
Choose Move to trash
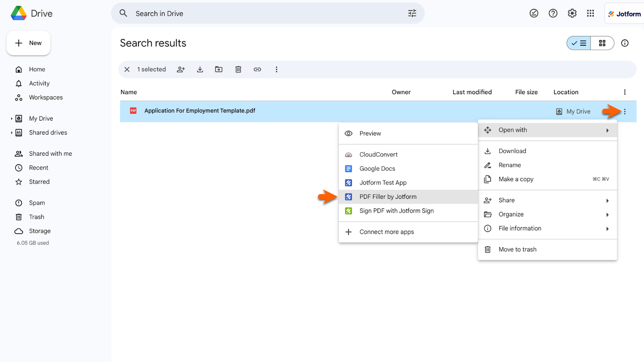(547, 249)
